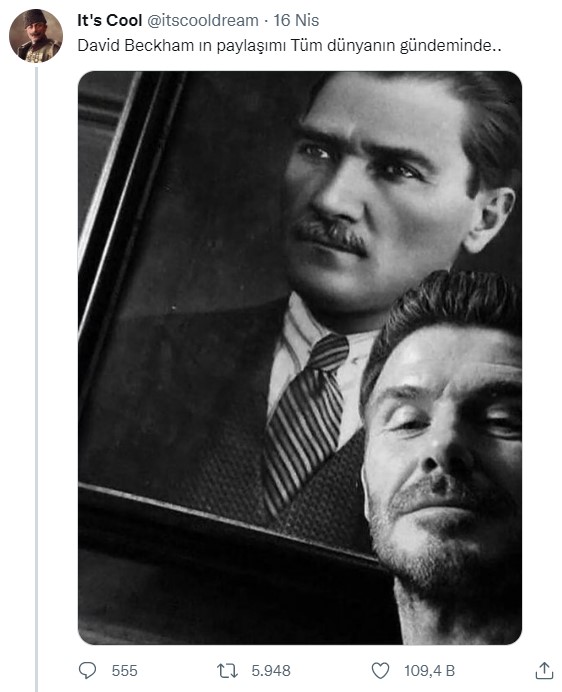The width and height of the screenshot is (562, 692).
Task: View the 5.948 retweets count
Action: click(271, 671)
